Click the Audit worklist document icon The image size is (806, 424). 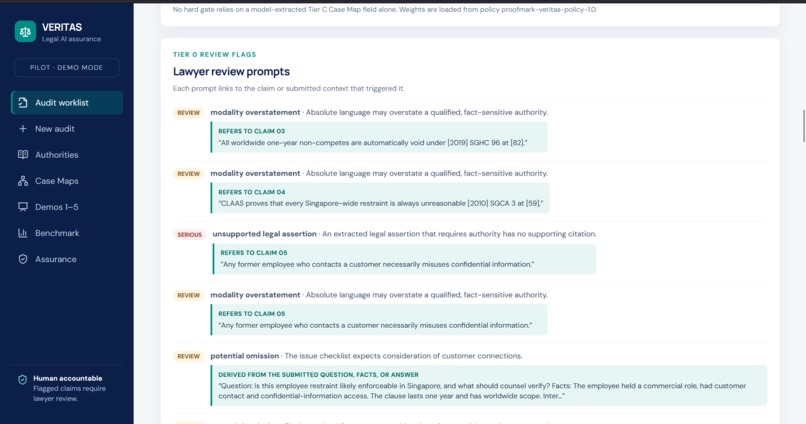(23, 102)
